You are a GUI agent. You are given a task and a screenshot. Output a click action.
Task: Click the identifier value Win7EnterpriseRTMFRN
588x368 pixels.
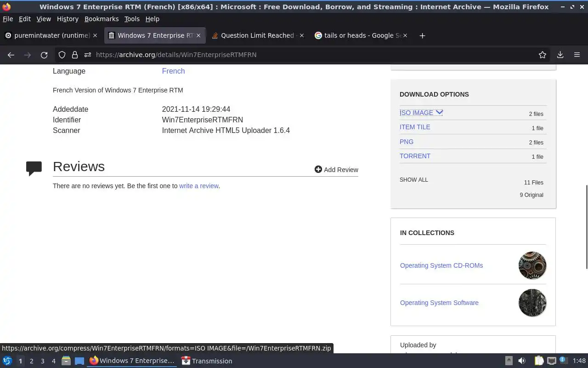pos(202,120)
